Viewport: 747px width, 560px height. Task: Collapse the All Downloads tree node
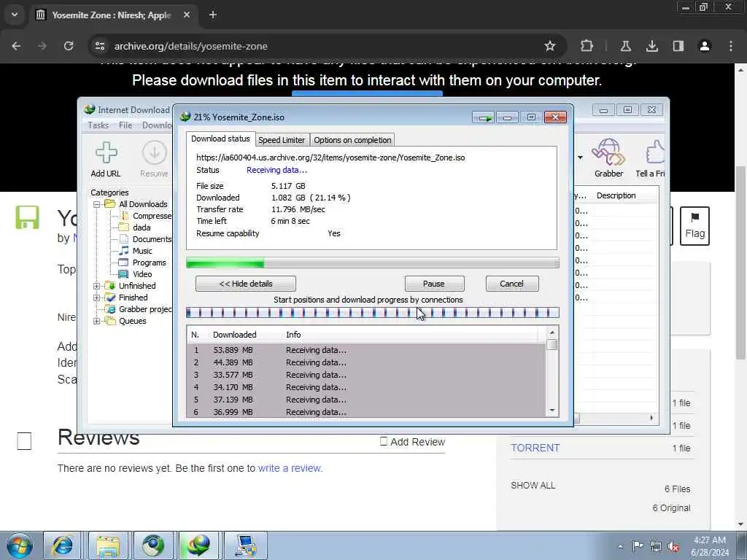coord(97,204)
